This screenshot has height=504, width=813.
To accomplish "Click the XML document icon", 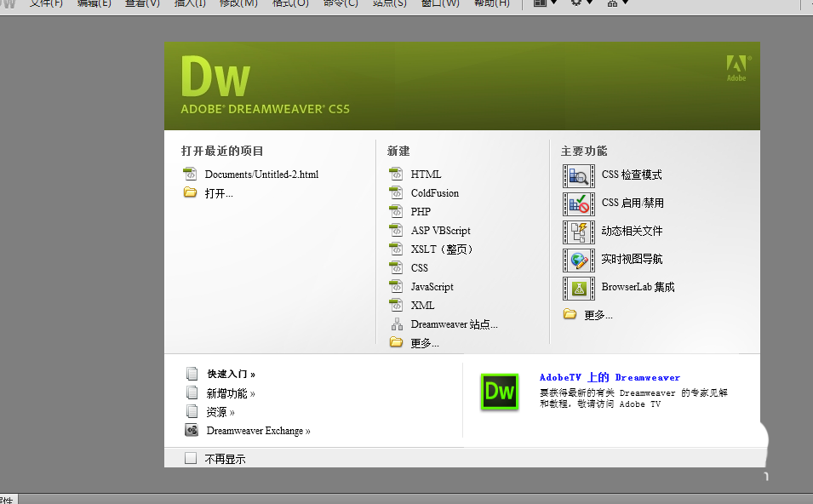I will point(396,304).
